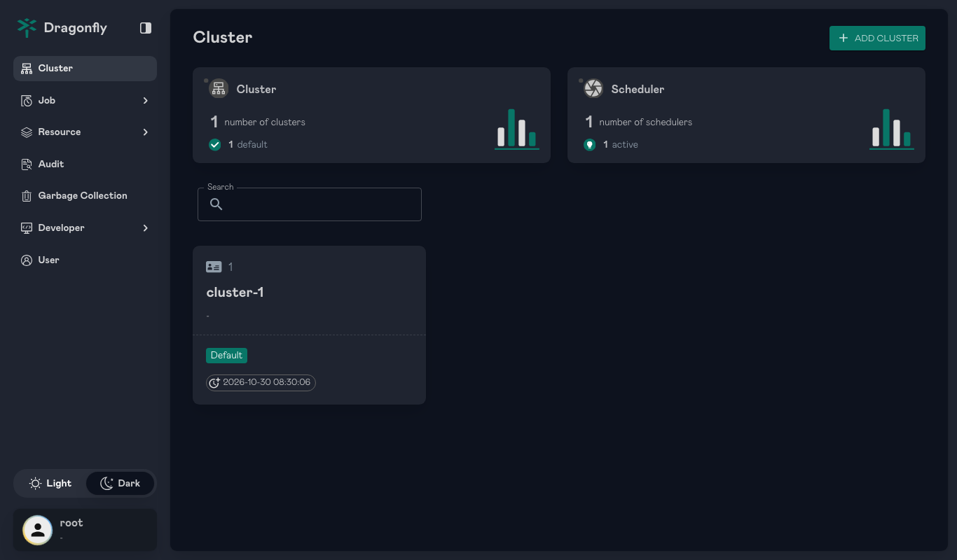Click the "number of clusters" text
957x560 pixels.
coord(265,122)
